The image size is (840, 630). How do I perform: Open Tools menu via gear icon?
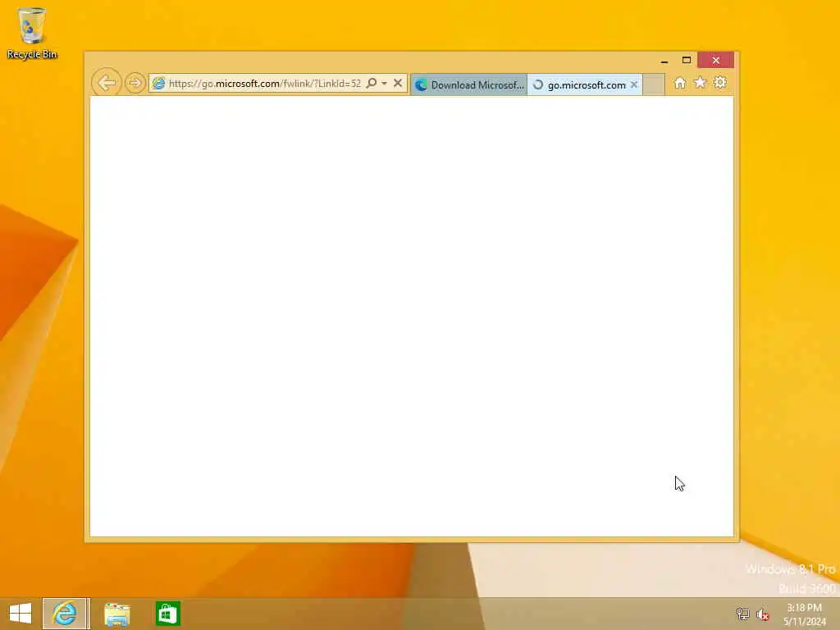[x=720, y=82]
